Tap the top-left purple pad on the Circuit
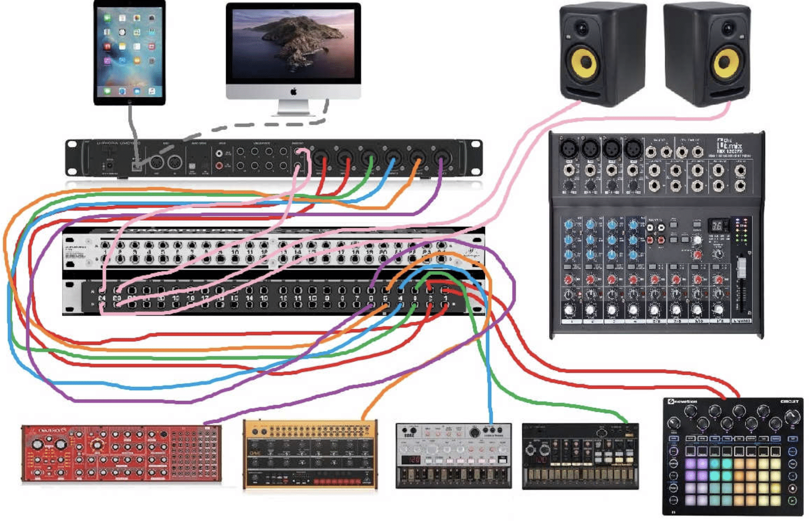Image resolution: width=812 pixels, height=521 pixels. [x=690, y=464]
